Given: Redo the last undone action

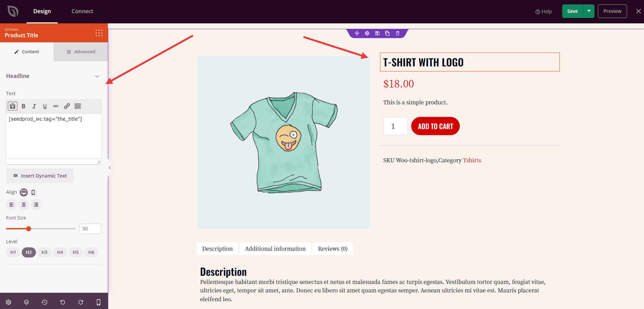Looking at the screenshot, I should pyautogui.click(x=81, y=302).
